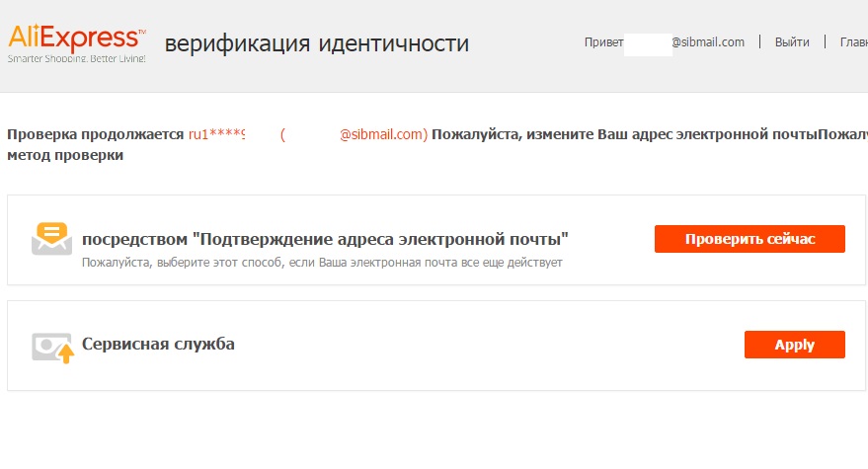Click the orange Apply button
The height and width of the screenshot is (469, 868).
794,345
